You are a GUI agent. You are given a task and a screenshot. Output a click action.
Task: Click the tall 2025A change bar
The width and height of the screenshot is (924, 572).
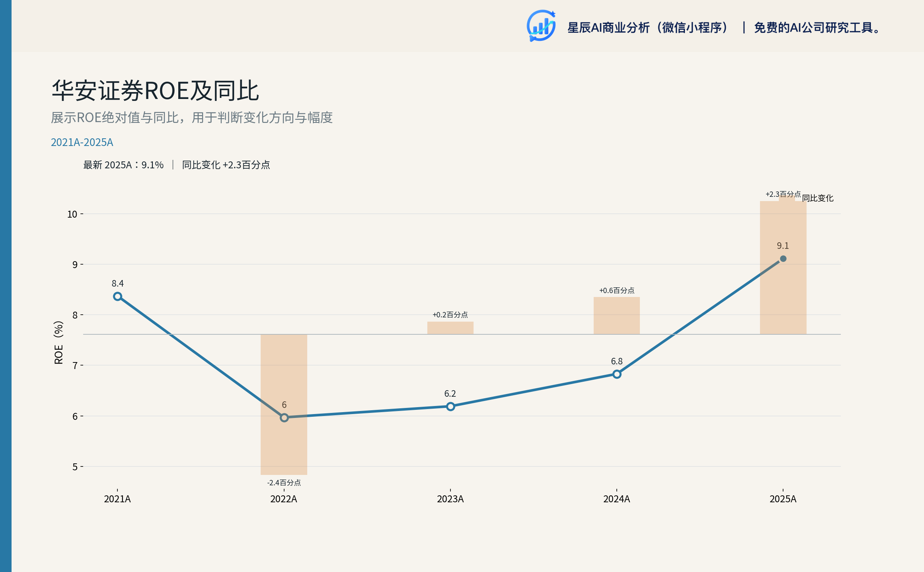(x=783, y=268)
